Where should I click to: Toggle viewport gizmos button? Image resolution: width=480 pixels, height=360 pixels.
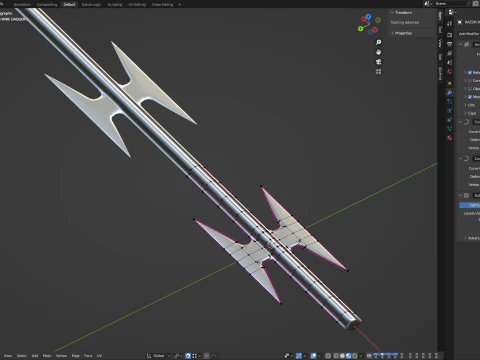[x=299, y=356]
